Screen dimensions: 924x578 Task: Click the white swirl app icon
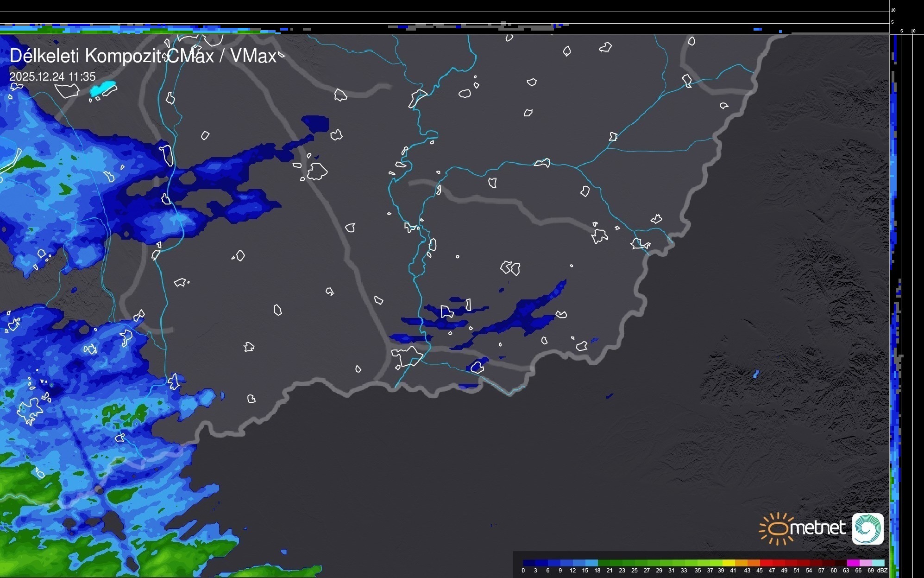[868, 528]
